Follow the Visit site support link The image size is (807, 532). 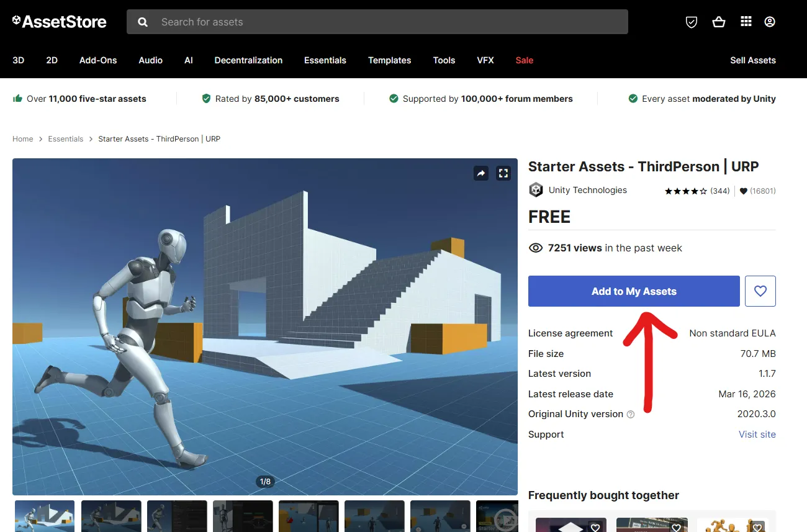pyautogui.click(x=757, y=435)
